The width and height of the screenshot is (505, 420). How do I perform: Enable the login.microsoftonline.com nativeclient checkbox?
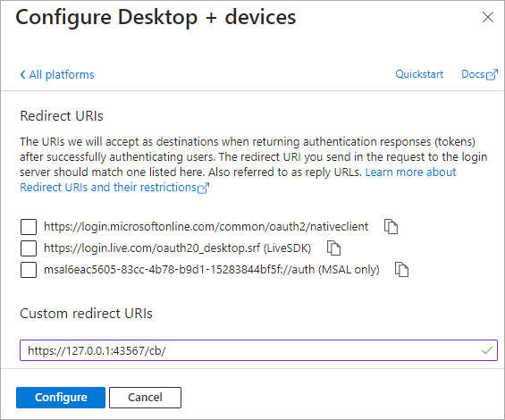tap(29, 227)
